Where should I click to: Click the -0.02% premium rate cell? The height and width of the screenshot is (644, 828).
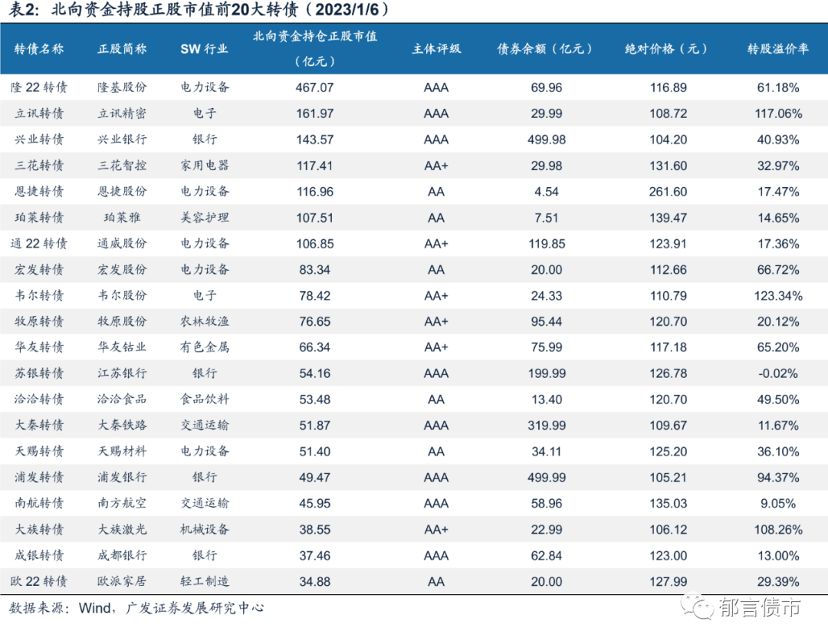pos(778,373)
